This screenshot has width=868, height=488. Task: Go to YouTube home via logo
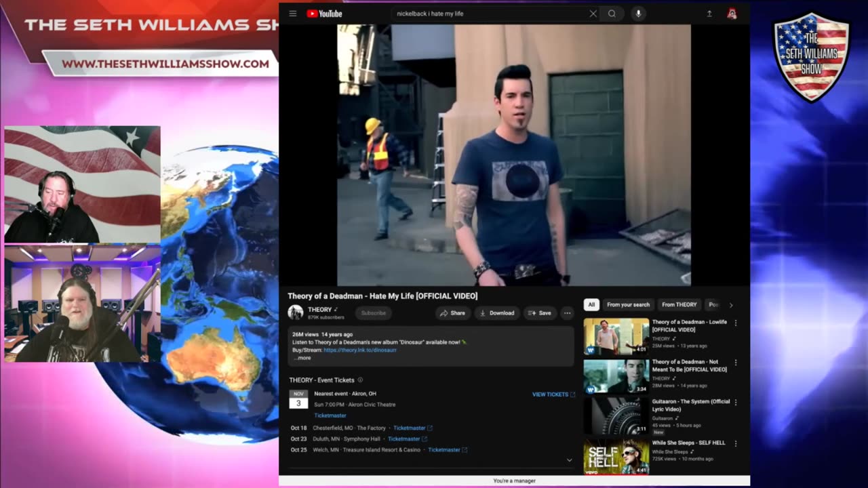(x=325, y=14)
